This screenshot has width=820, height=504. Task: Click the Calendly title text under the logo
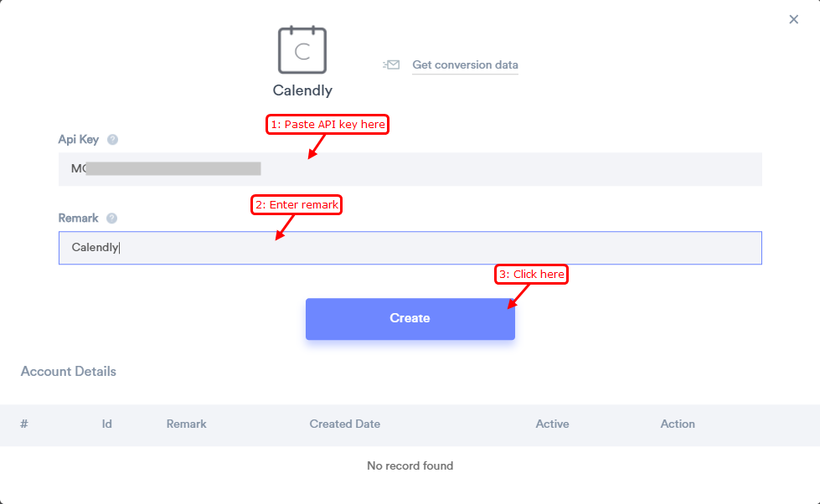coord(302,90)
